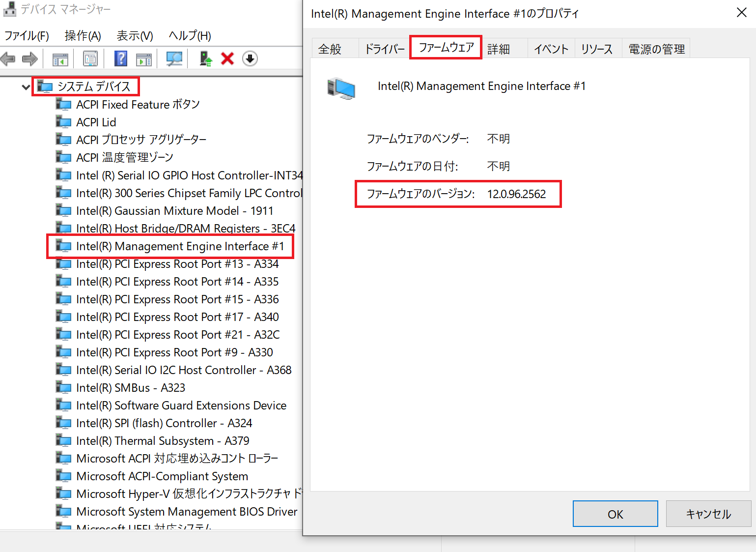Open the Properties sheet toolbar icon
The image size is (756, 552).
90,59
